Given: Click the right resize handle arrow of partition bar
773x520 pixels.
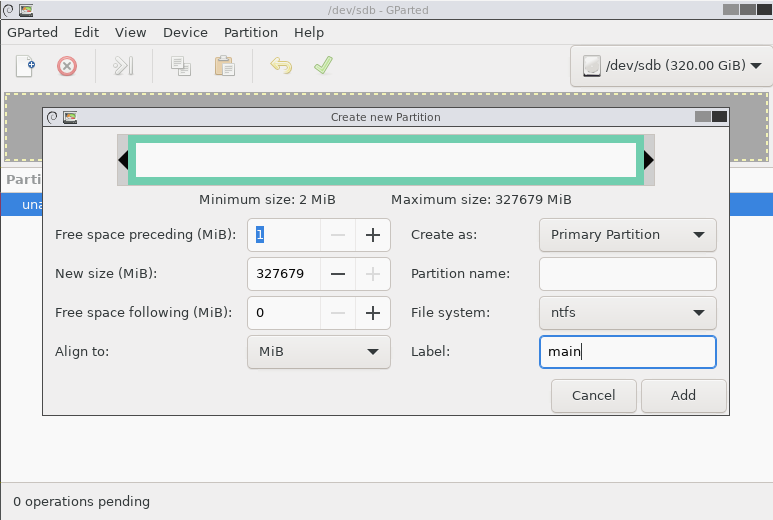Looking at the screenshot, I should click(649, 160).
